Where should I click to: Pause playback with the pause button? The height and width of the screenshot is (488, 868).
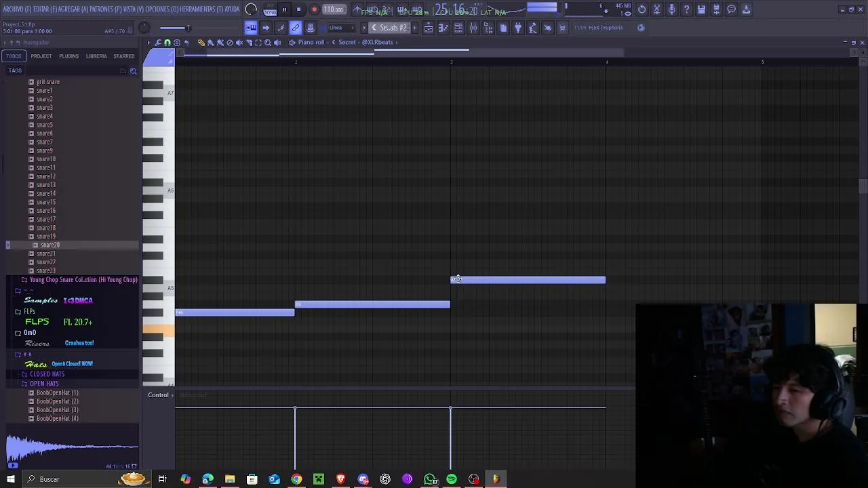[284, 9]
